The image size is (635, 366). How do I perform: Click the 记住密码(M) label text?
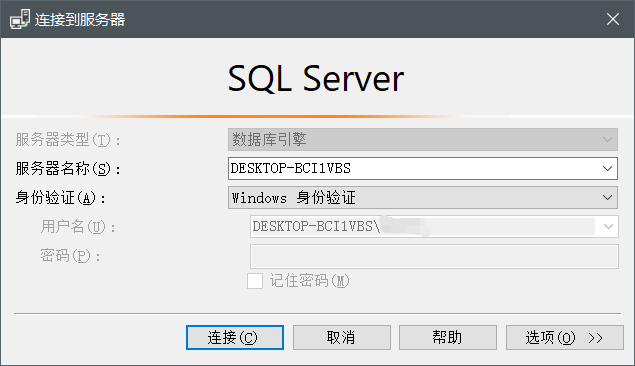pos(309,281)
